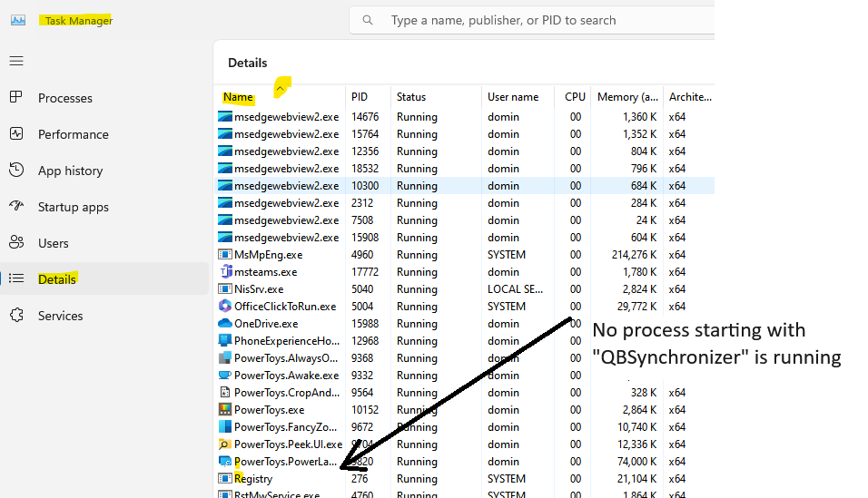The width and height of the screenshot is (868, 498).
Task: Select the MsMpEng.exe process name
Action: point(269,255)
